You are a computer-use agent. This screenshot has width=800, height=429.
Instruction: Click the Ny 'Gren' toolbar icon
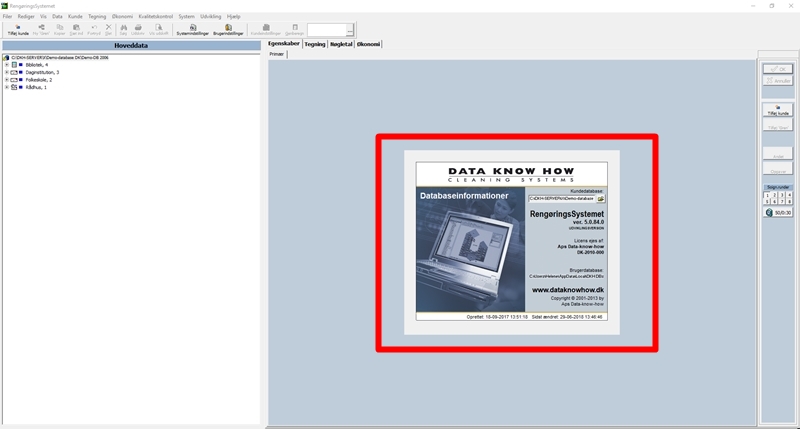coord(41,30)
